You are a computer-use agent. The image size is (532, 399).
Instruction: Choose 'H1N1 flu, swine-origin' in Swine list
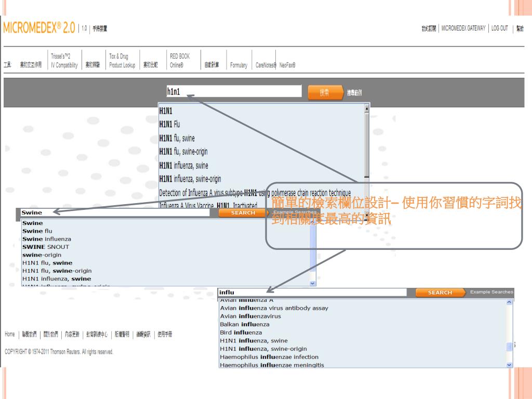pyautogui.click(x=57, y=271)
